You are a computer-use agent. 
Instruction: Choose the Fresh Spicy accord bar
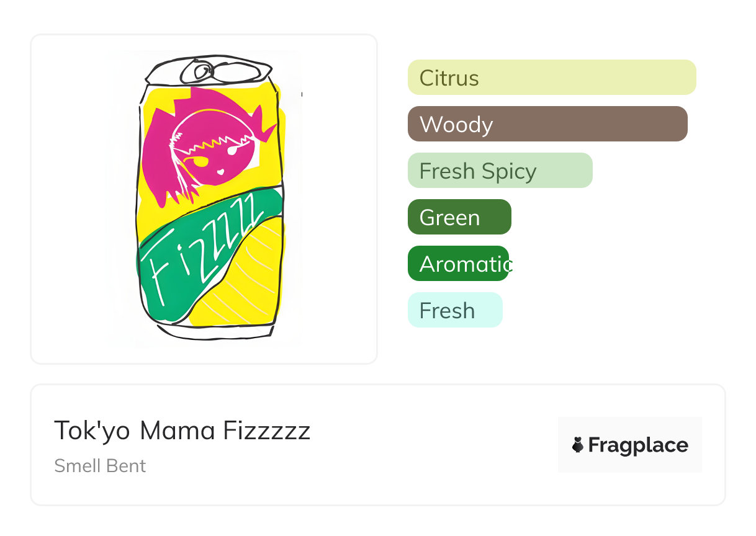(x=500, y=171)
